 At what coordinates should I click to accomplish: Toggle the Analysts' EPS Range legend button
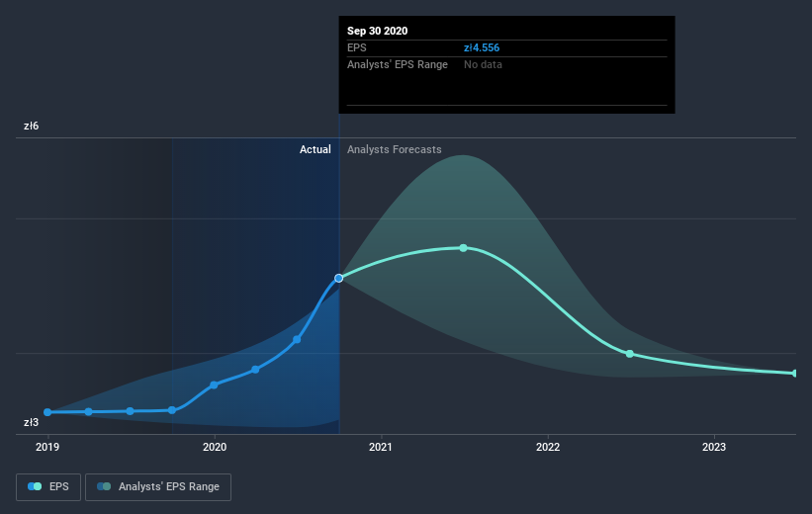tap(158, 486)
